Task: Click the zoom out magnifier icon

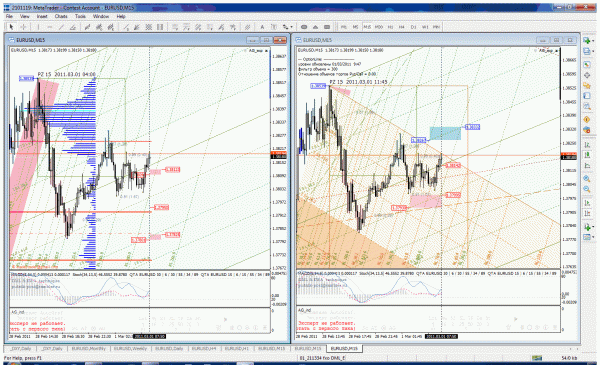Action: click(587, 189)
